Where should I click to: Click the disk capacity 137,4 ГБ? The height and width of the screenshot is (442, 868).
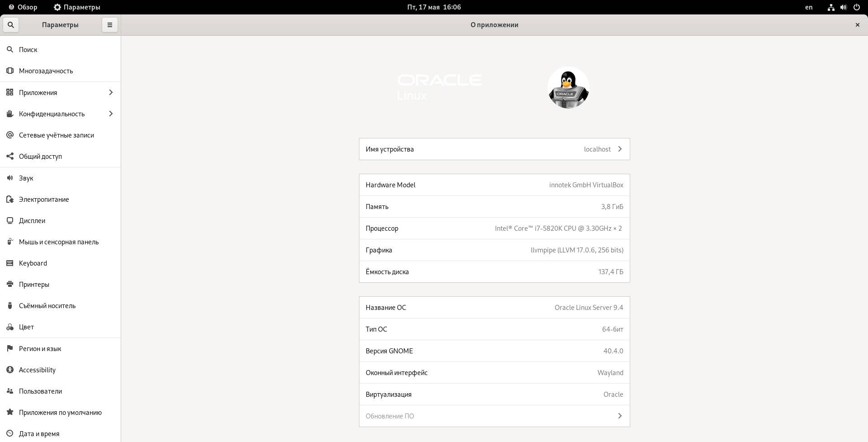tap(611, 272)
